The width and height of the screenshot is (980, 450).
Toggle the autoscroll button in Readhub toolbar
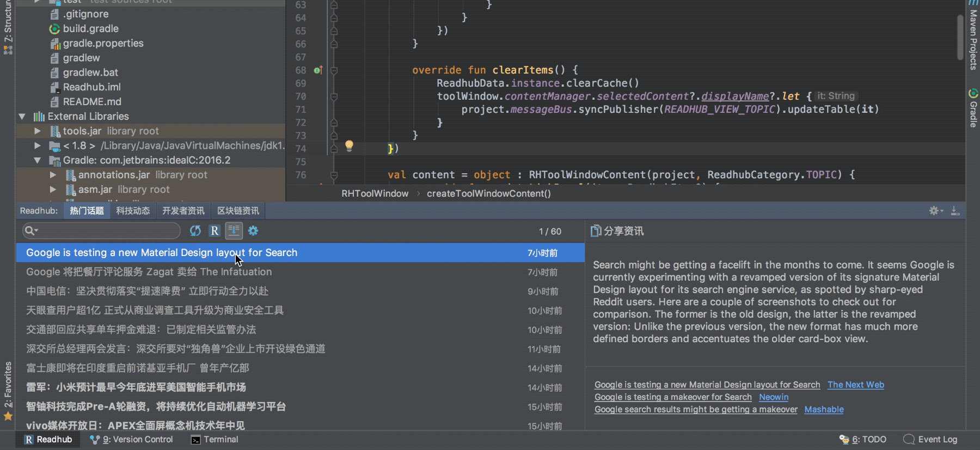pos(234,231)
